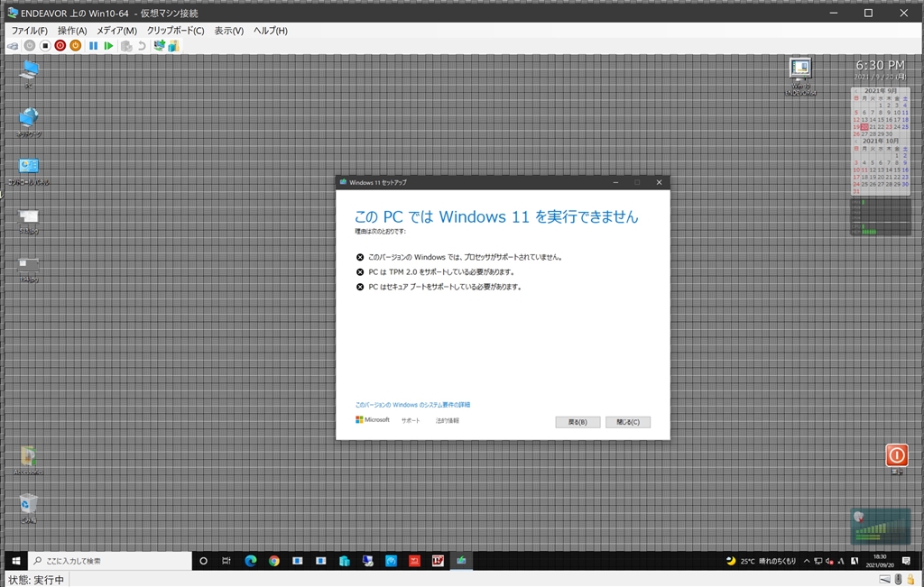Open the notification center icon
Screen dimensions: 924x587
(x=906, y=561)
